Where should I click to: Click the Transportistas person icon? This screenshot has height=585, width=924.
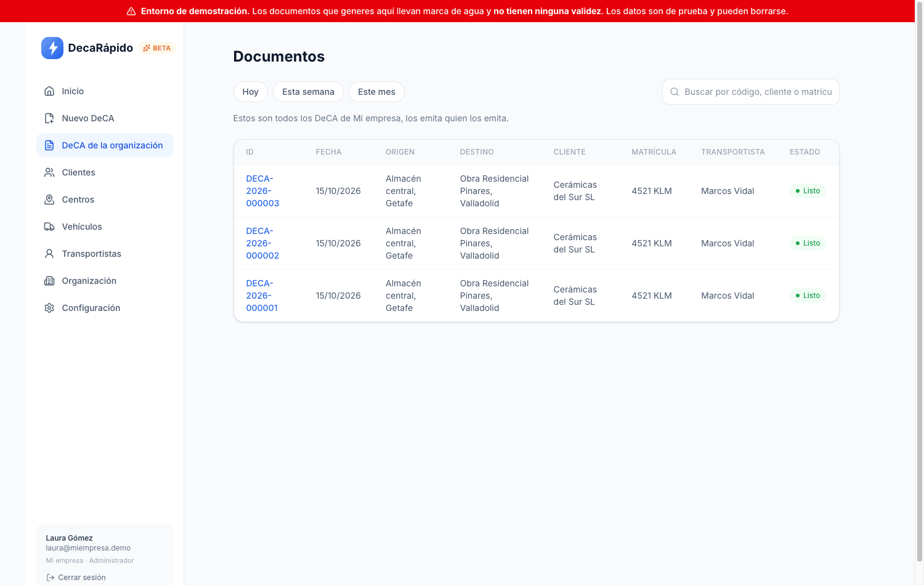(x=49, y=254)
